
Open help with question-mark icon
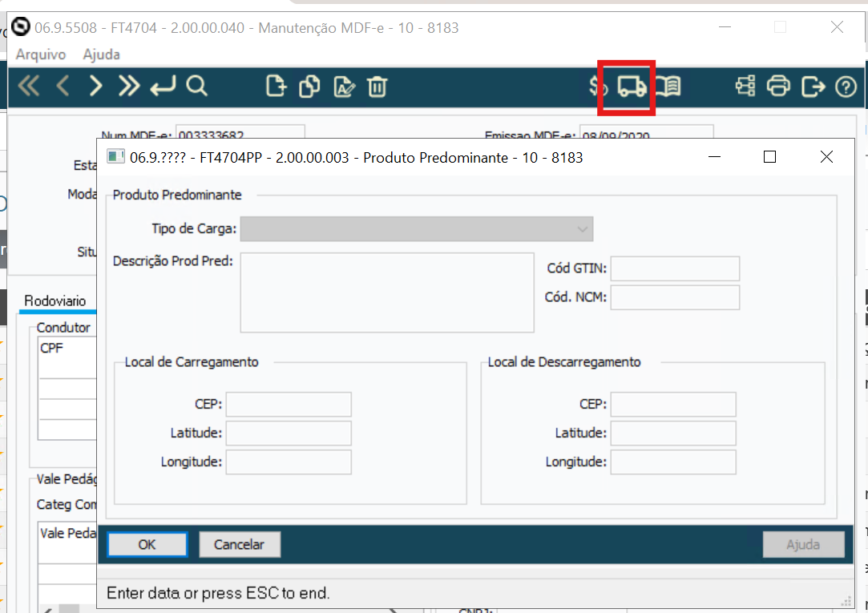[x=846, y=87]
